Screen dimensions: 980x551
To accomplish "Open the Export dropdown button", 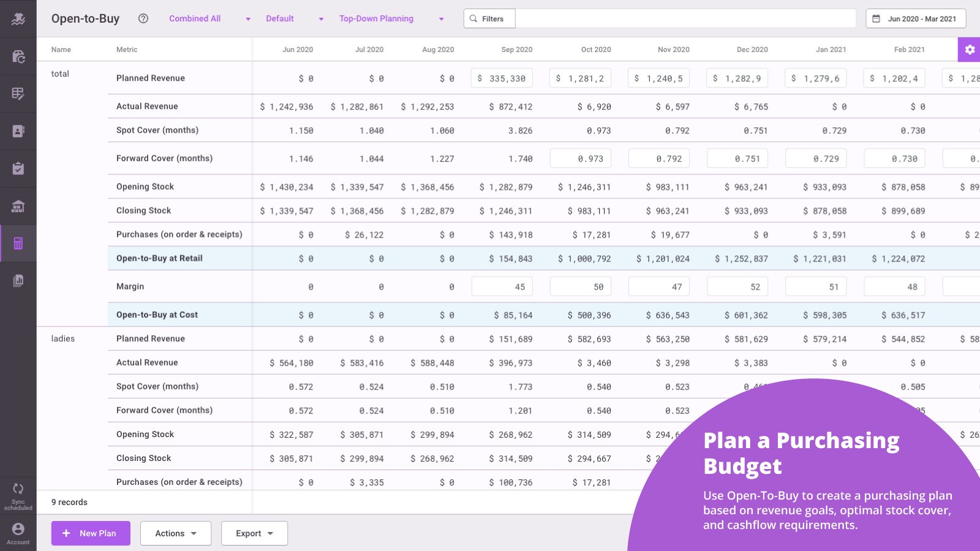I will 254,533.
